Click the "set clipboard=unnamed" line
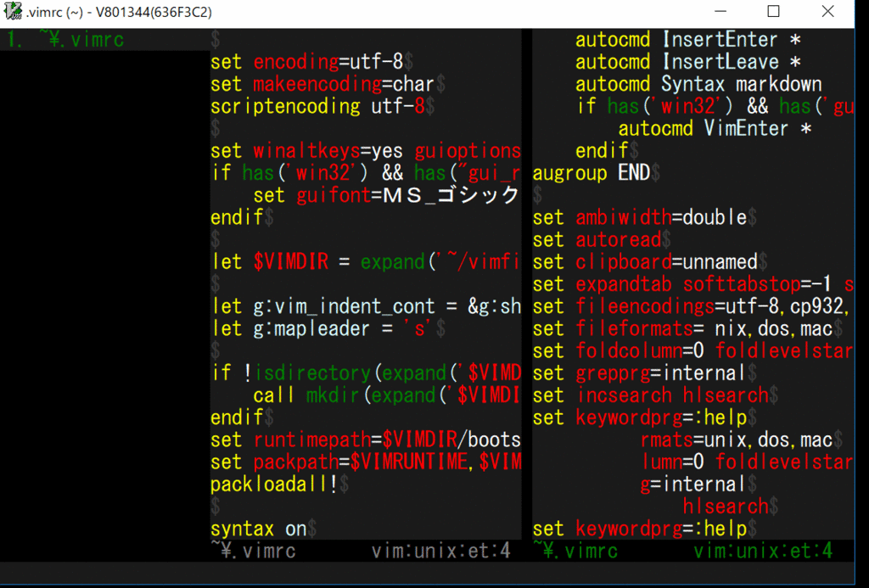The width and height of the screenshot is (869, 588). point(650,261)
